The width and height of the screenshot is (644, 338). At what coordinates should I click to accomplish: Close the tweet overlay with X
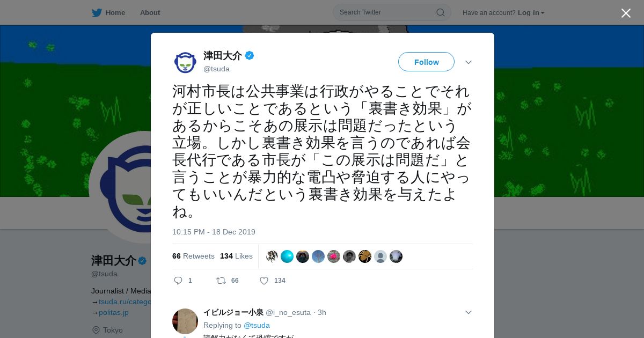click(626, 13)
